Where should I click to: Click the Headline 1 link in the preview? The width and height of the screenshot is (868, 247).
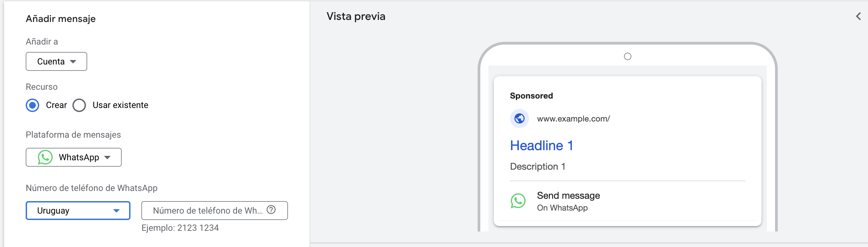tap(541, 146)
